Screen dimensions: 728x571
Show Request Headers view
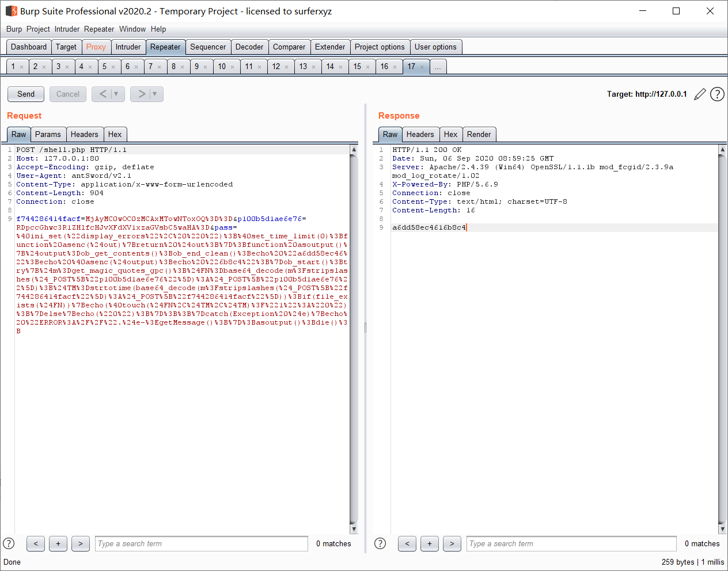[x=85, y=135]
